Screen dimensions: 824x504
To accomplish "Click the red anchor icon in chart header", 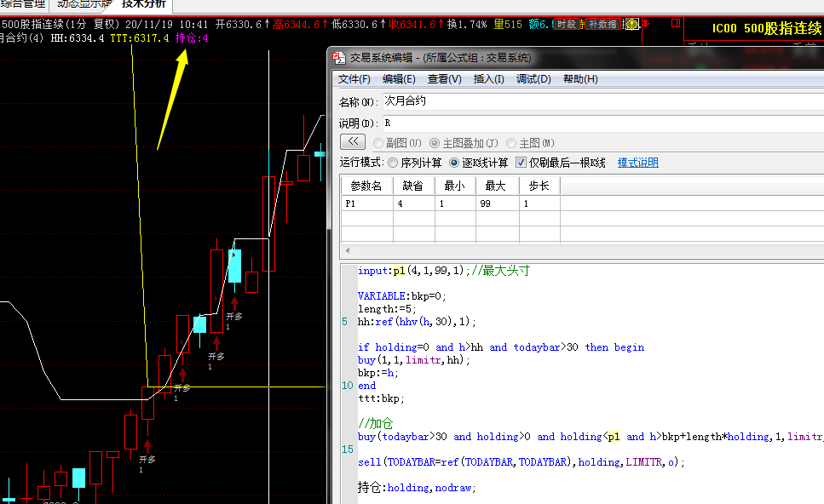I will (x=646, y=23).
